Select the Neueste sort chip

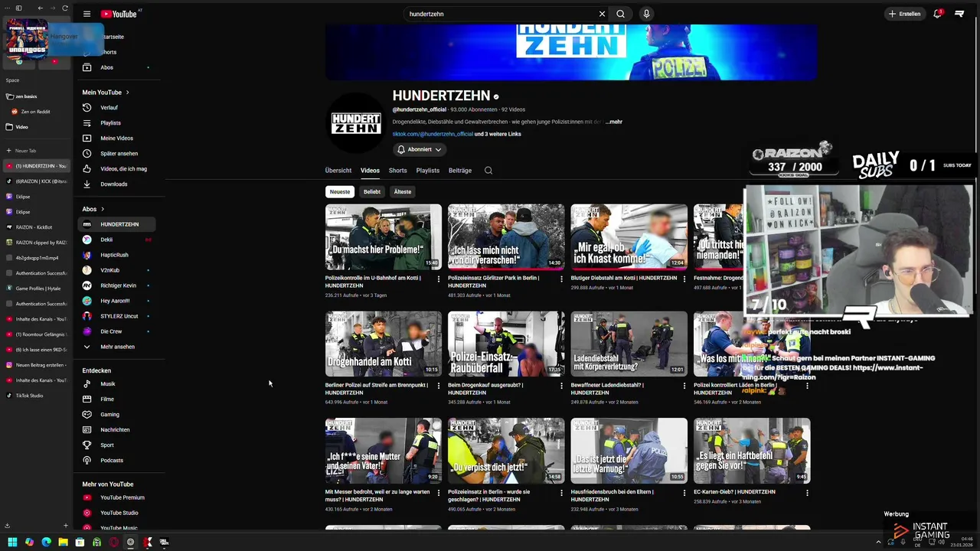coord(340,191)
